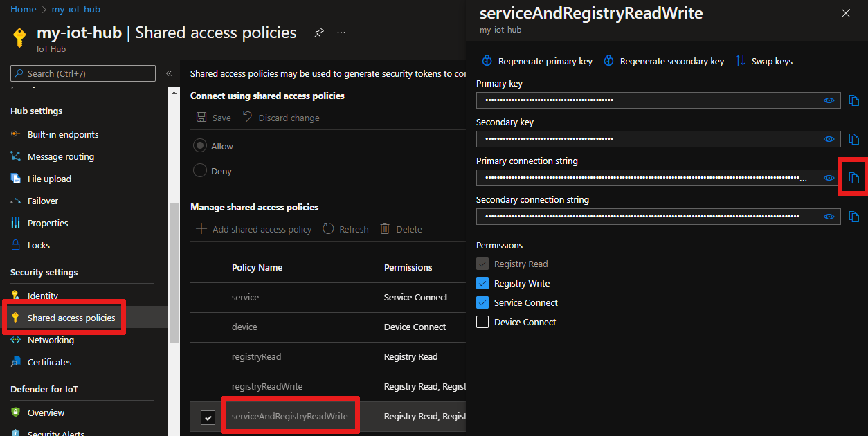Select the Deny radio option
Viewport: 868px width, 436px height.
200,171
